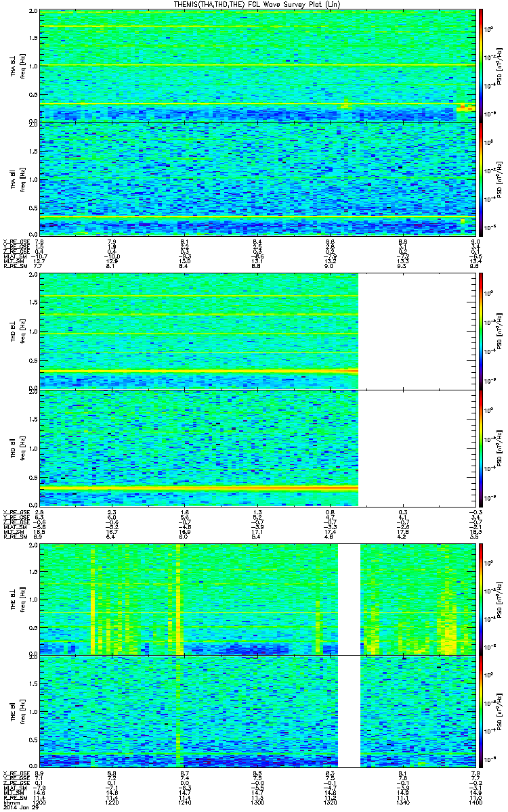Click the FGL Wave Survey Plot title
The width and height of the screenshot is (508, 812).
coord(257,5)
